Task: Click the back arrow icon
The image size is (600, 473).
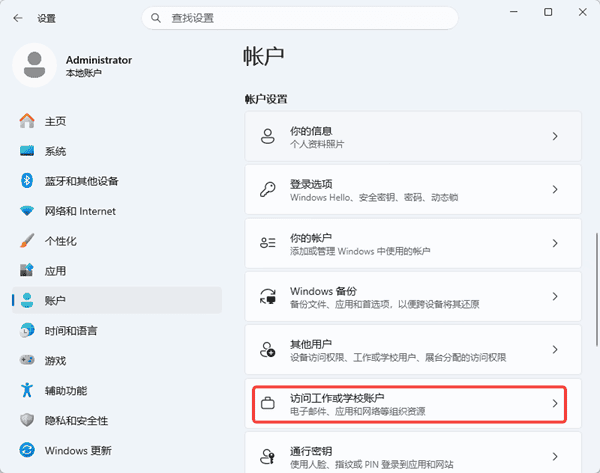Action: (18, 18)
